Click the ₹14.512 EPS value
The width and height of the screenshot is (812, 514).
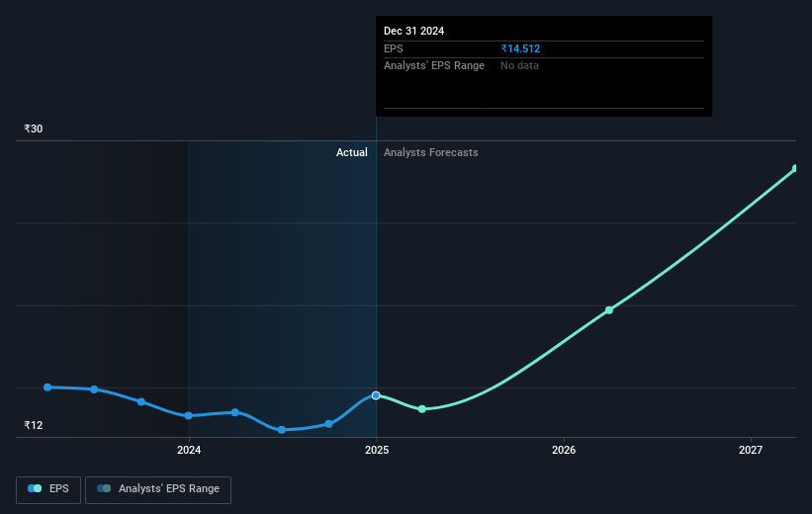coord(520,48)
